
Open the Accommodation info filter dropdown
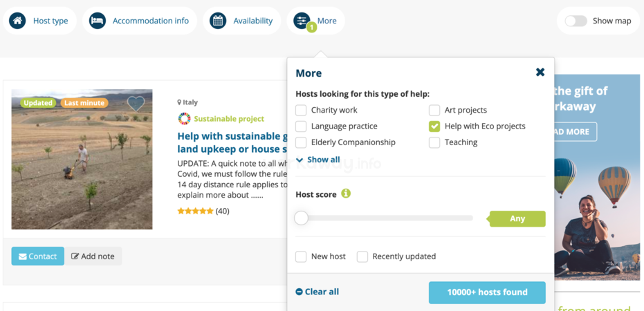click(140, 21)
